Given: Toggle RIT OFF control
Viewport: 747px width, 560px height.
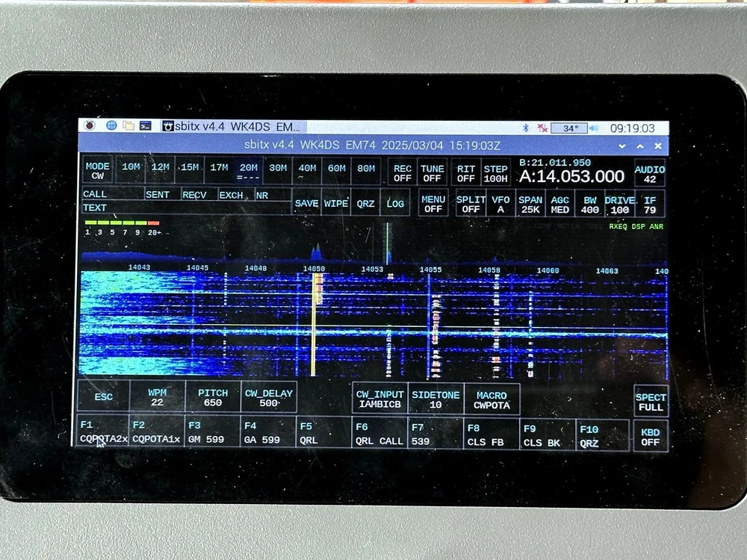Looking at the screenshot, I should click(x=466, y=174).
